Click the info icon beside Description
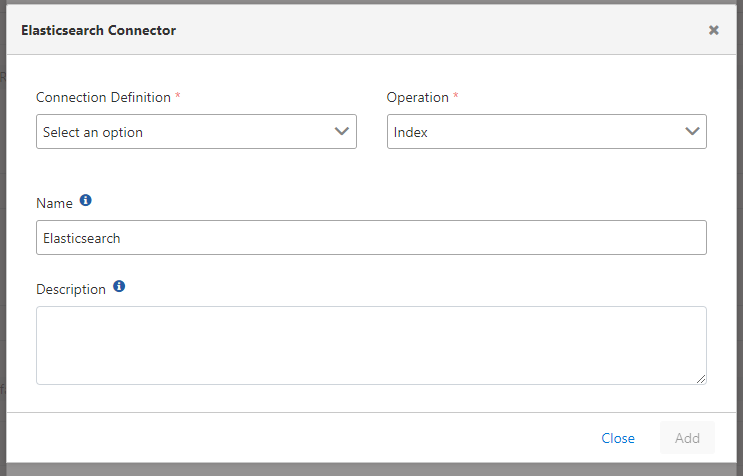This screenshot has height=476, width=743. [x=119, y=287]
